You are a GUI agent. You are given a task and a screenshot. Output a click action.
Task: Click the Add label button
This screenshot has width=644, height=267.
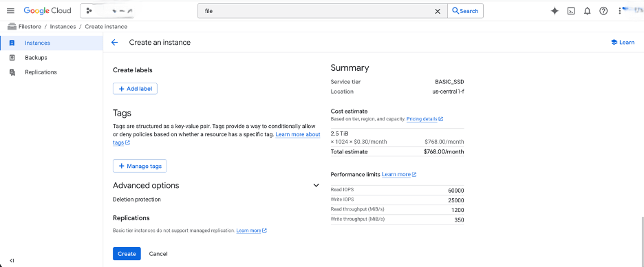pyautogui.click(x=135, y=89)
